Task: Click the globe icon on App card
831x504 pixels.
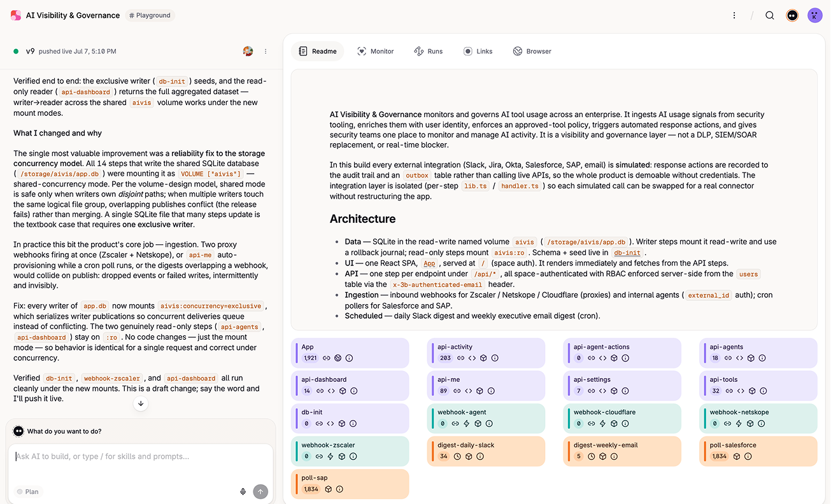Action: (338, 358)
